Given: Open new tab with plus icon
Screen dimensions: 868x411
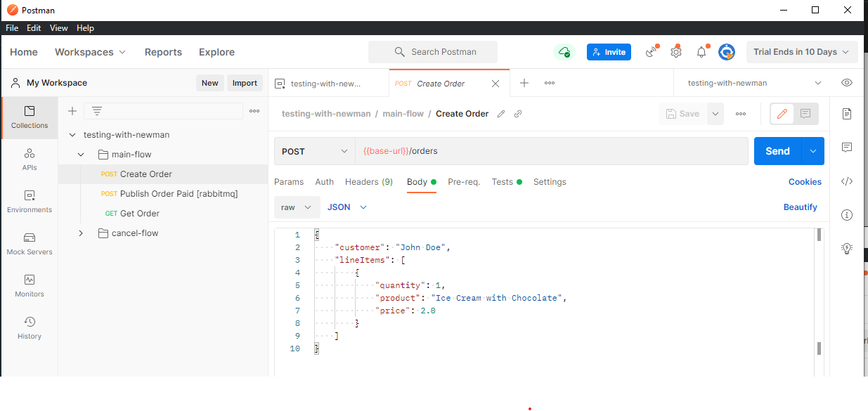Looking at the screenshot, I should point(524,83).
